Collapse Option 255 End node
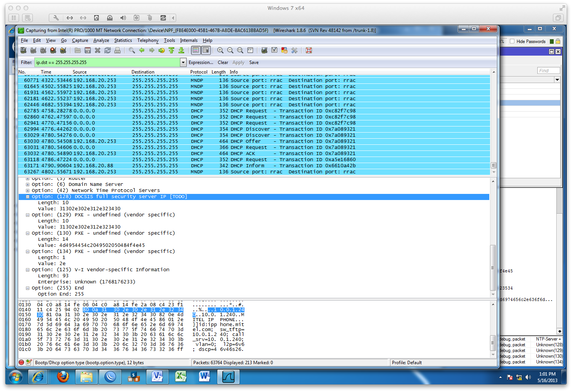The width and height of the screenshot is (572, 392). 27,288
